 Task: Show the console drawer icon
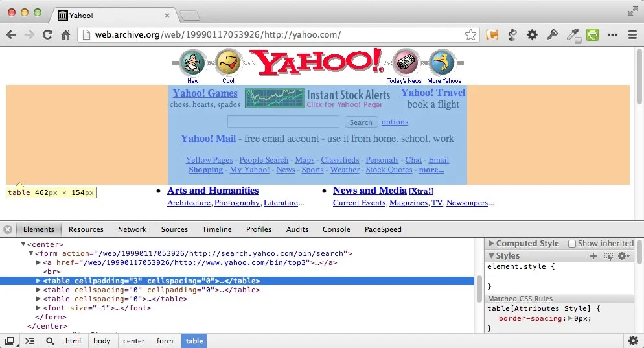click(30, 341)
